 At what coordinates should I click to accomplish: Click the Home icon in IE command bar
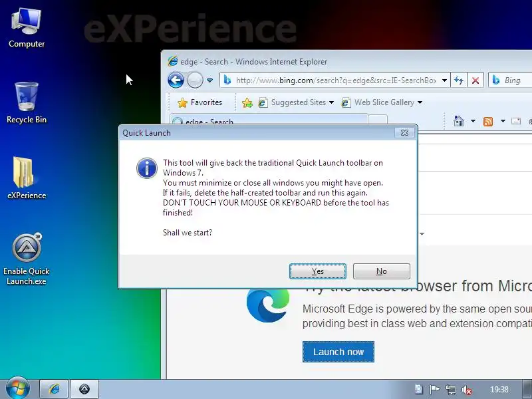pyautogui.click(x=459, y=121)
